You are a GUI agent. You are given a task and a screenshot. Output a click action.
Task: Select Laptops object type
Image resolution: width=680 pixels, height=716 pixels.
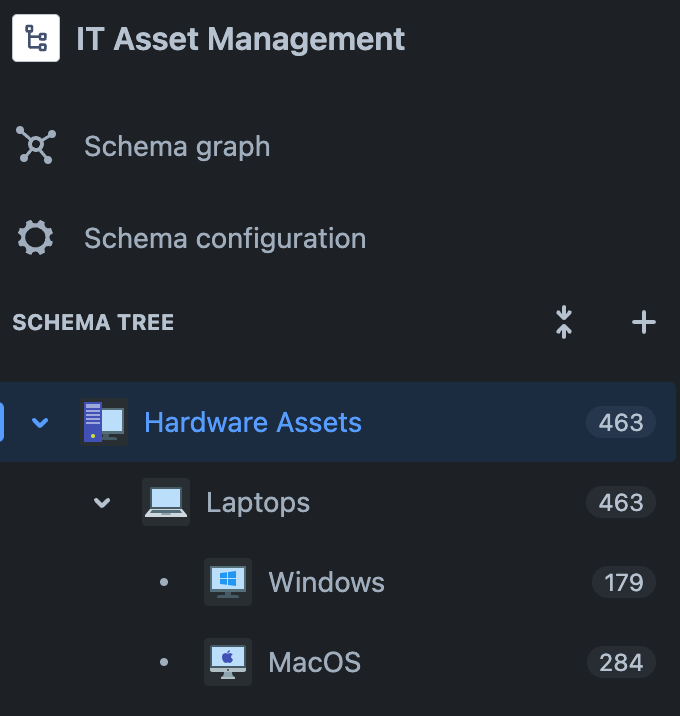tap(258, 503)
